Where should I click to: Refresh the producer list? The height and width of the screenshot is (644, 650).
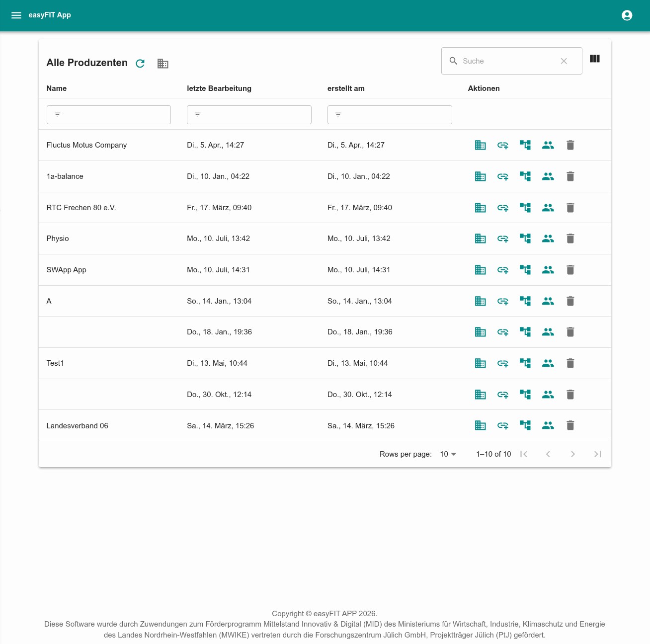pos(141,64)
